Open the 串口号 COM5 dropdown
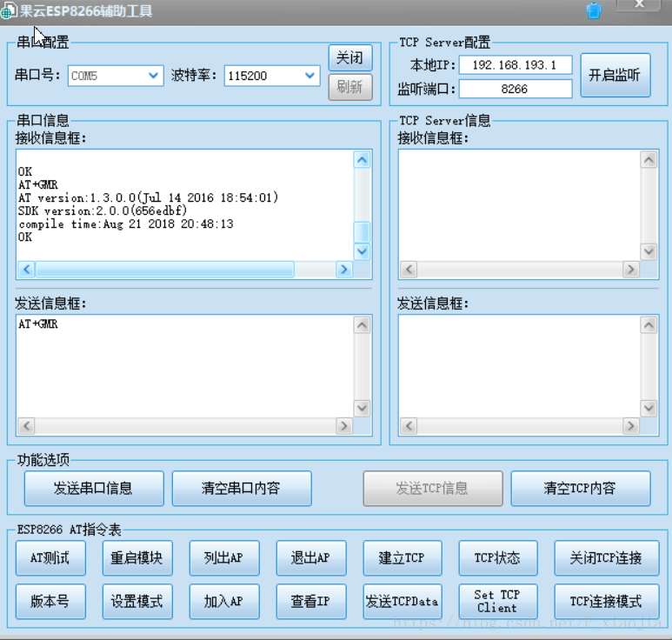Viewport: 672px width, 640px height. pyautogui.click(x=116, y=76)
